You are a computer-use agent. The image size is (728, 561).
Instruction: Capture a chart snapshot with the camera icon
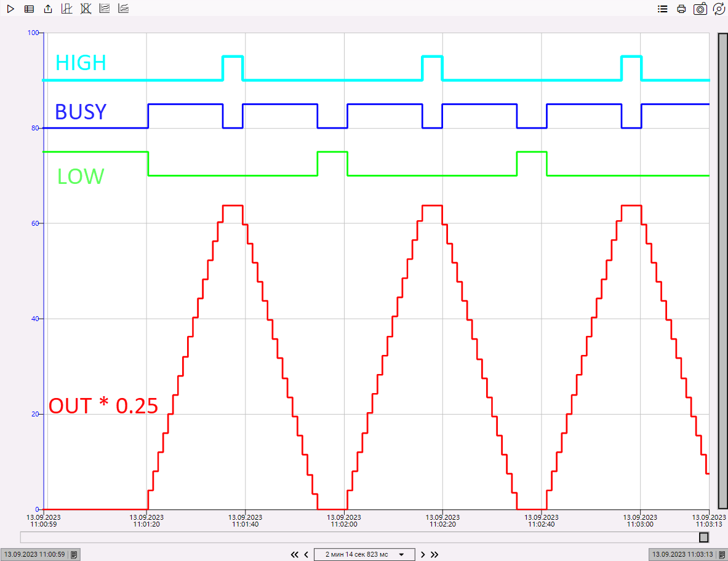pos(700,9)
